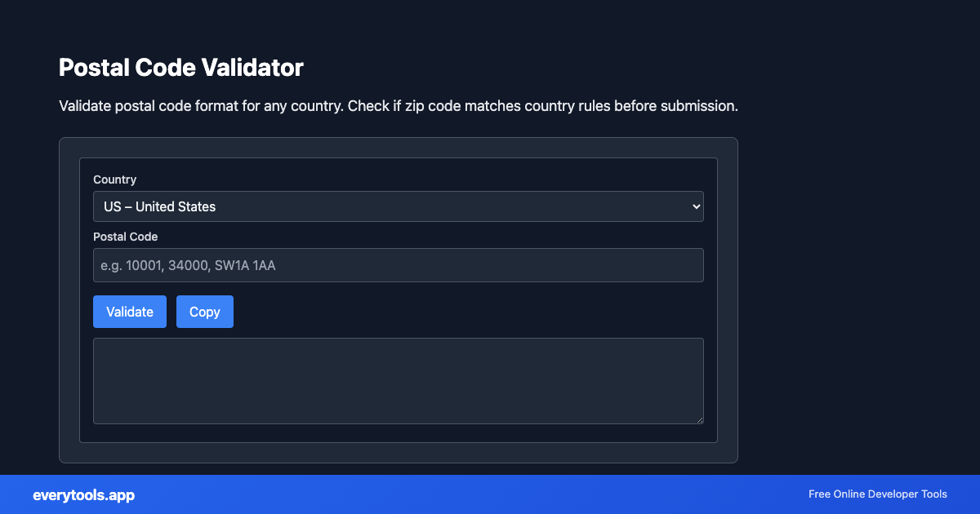This screenshot has height=514, width=980.
Task: Click the Free Online Developer Tools footer text
Action: [877, 494]
